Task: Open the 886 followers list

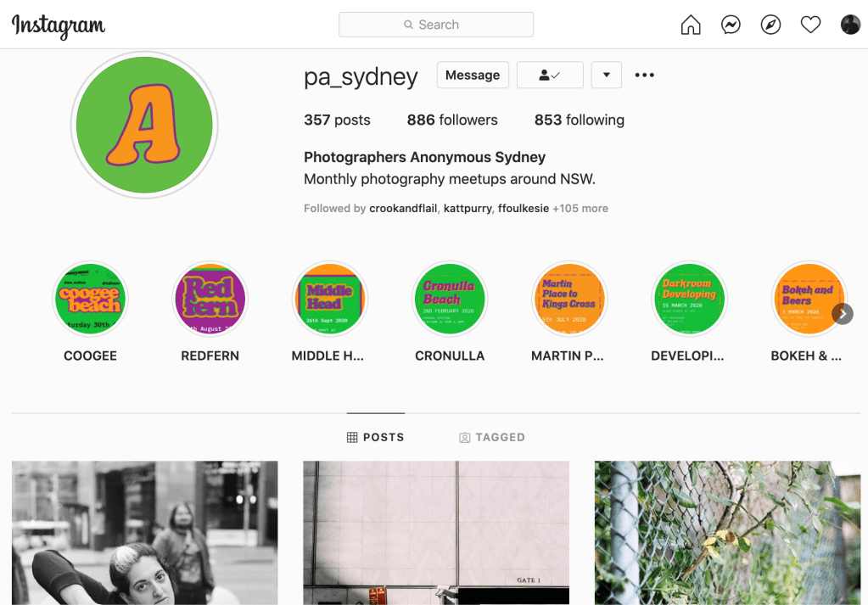Action: (x=452, y=120)
